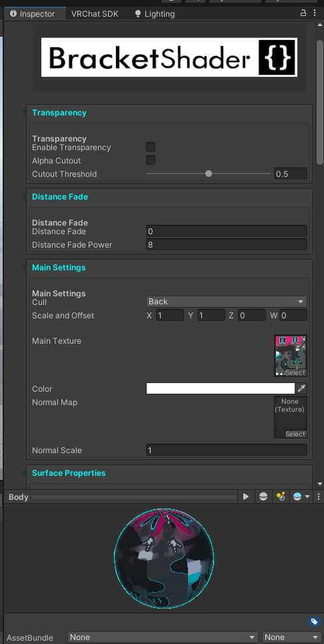Image resolution: width=324 pixels, height=644 pixels.
Task: Click the Distance Fade Power label
Action: coord(72,245)
